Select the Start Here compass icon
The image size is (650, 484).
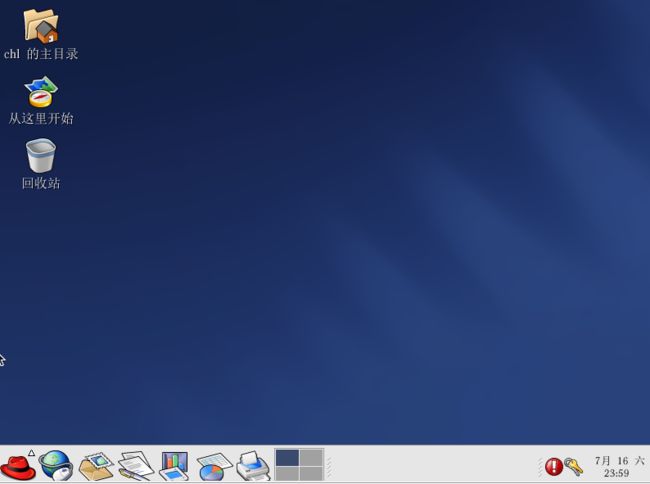coord(41,92)
